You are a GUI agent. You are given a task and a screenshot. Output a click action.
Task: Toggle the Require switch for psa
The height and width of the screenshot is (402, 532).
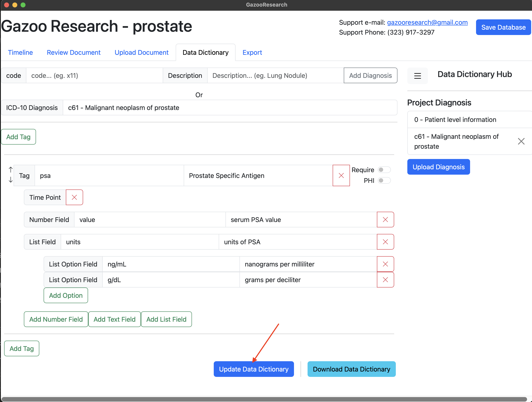(x=384, y=170)
